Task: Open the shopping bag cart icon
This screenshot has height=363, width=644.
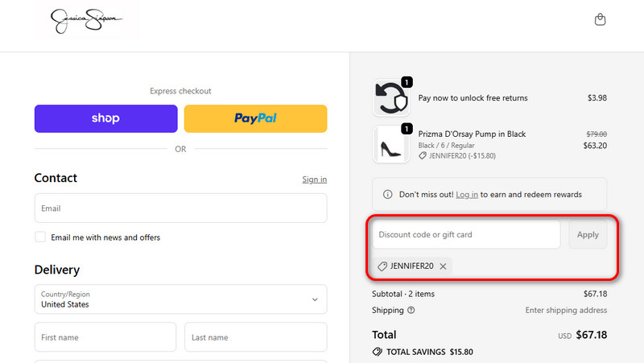Action: click(600, 20)
